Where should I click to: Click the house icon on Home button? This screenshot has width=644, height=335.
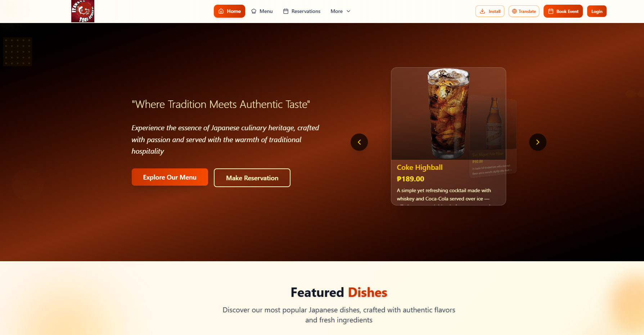coord(221,11)
